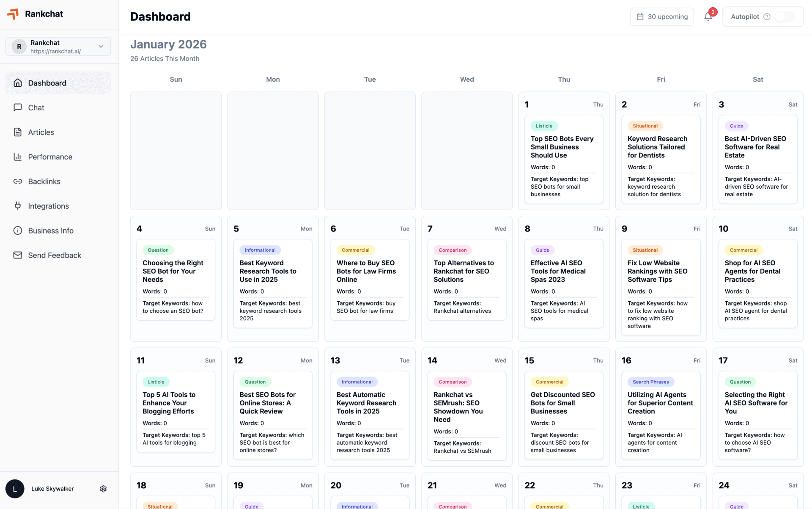Click the Performance bar chart icon
The image size is (812, 509).
point(18,157)
